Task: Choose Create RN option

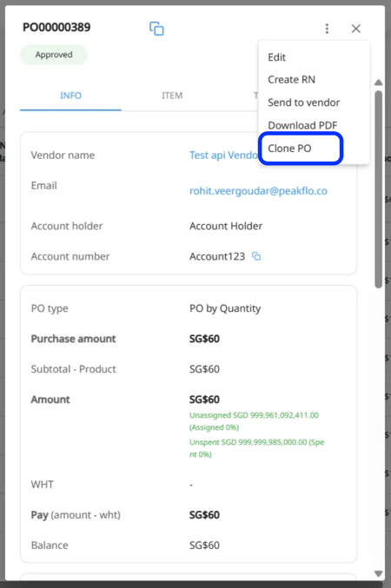Action: [291, 80]
